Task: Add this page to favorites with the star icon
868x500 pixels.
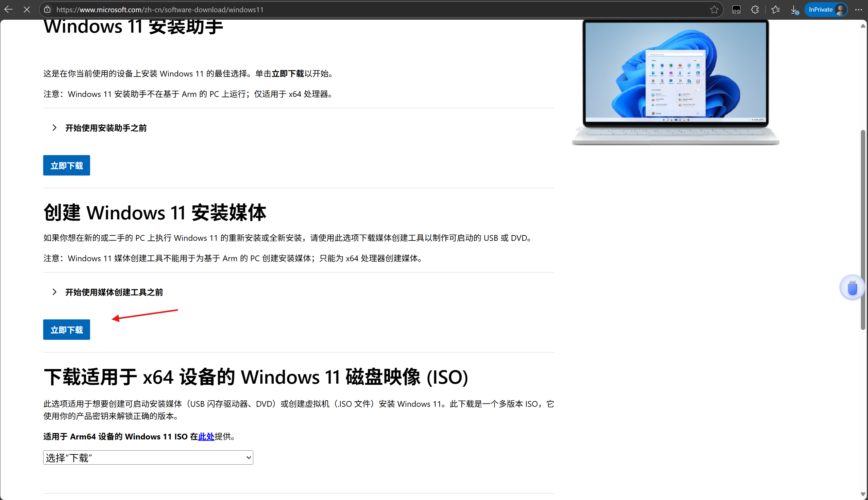Action: (x=714, y=10)
